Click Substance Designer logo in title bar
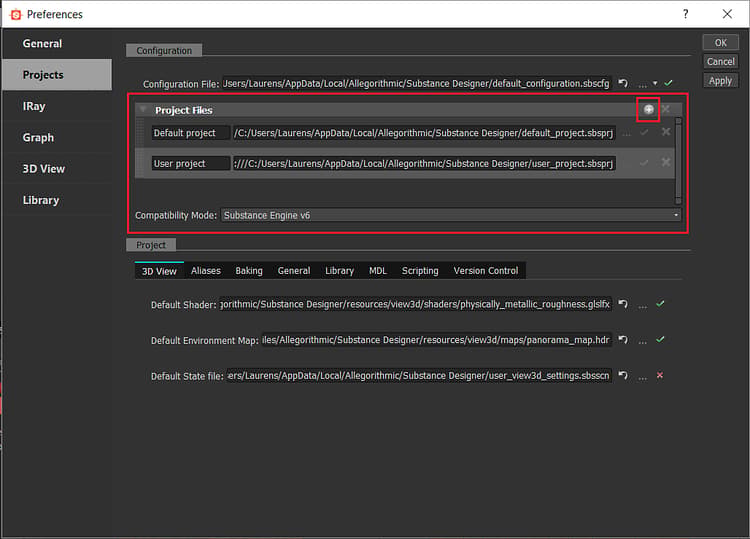This screenshot has height=539, width=750. (x=16, y=15)
